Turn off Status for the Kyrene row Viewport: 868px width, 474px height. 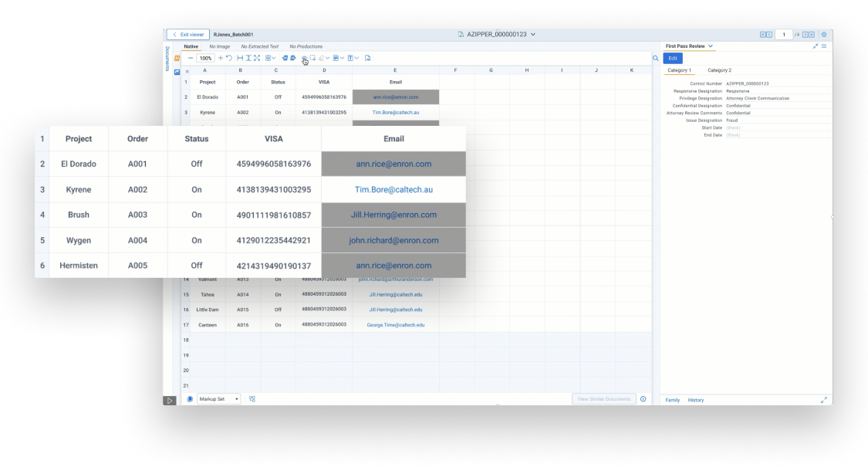[196, 189]
